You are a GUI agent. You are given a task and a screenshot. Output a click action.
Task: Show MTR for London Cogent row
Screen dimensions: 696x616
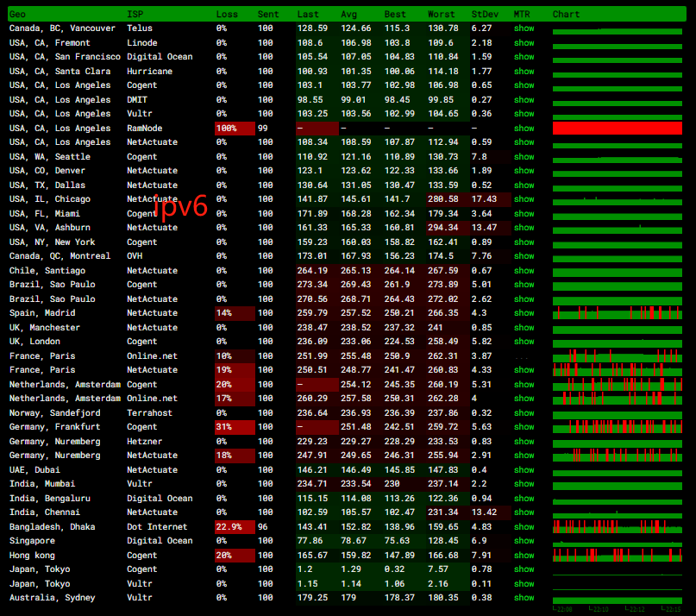pyautogui.click(x=524, y=342)
